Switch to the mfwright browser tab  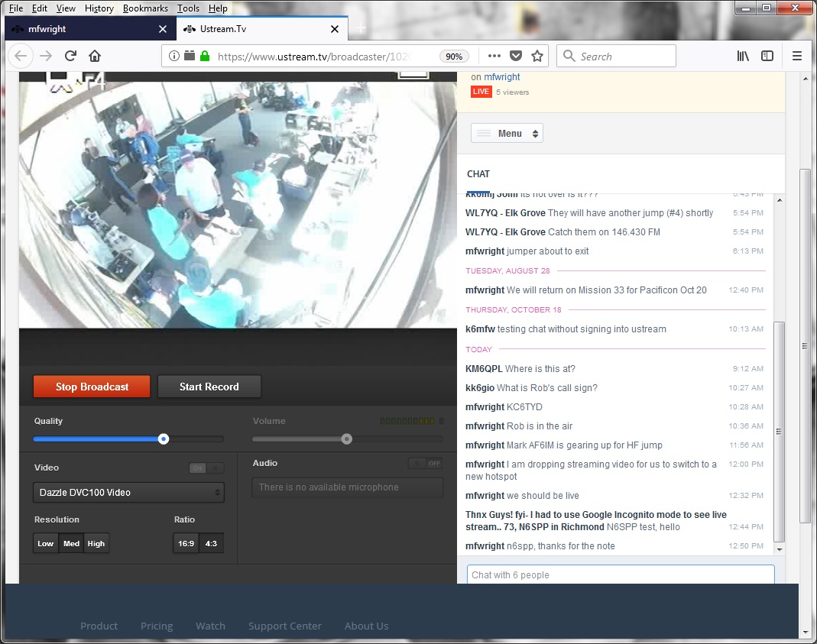(84, 29)
